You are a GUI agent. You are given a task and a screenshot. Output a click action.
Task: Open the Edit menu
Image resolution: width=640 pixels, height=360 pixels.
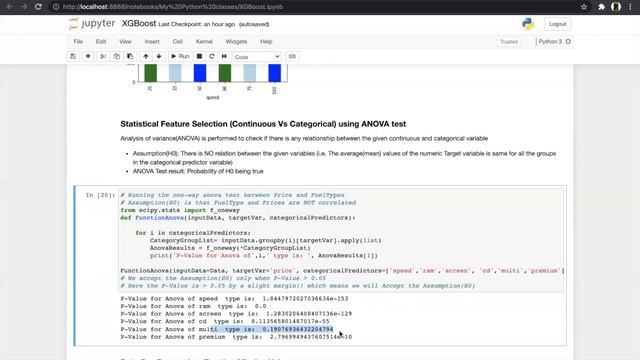pyautogui.click(x=101, y=42)
